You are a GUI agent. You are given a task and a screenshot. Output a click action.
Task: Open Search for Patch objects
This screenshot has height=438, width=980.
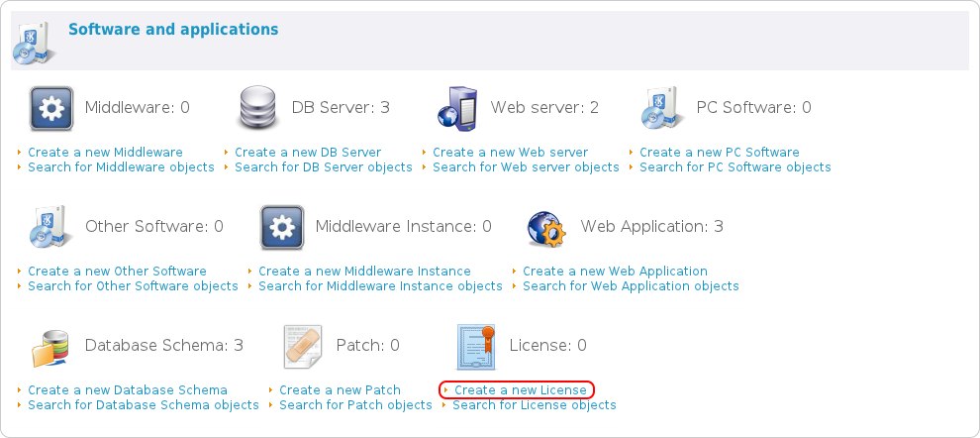click(x=355, y=405)
